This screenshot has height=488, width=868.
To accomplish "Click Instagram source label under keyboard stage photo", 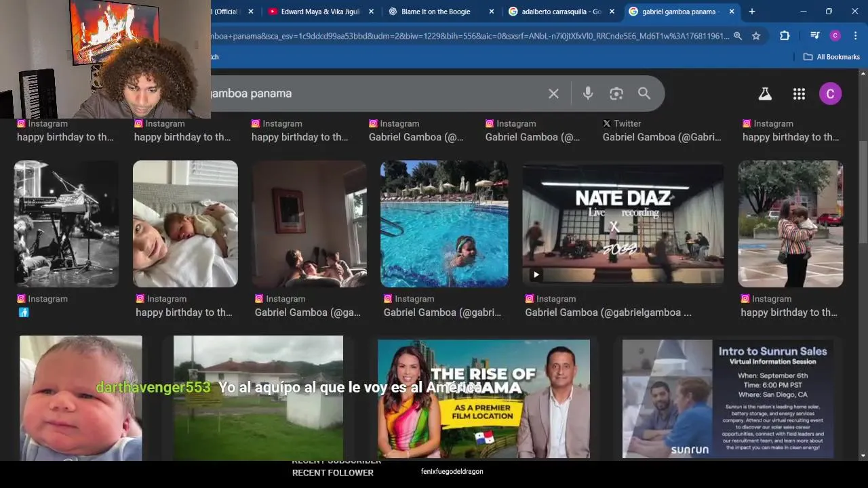I will 42,299.
